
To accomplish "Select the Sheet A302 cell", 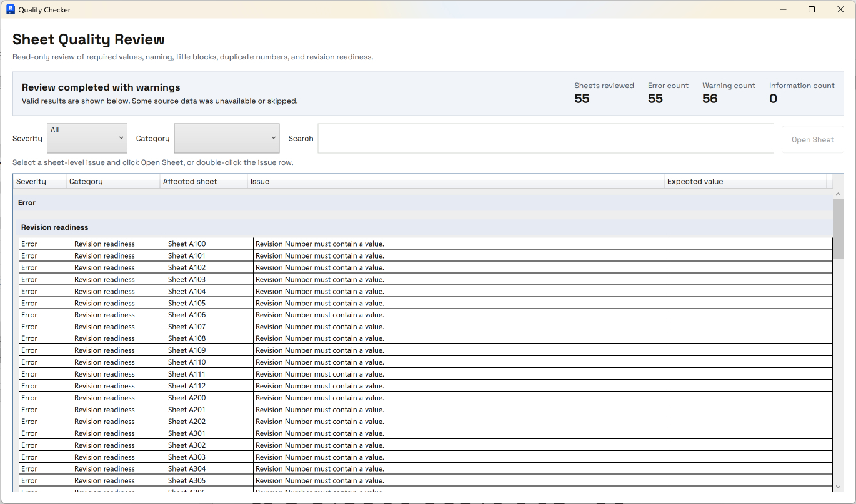I will tap(209, 445).
